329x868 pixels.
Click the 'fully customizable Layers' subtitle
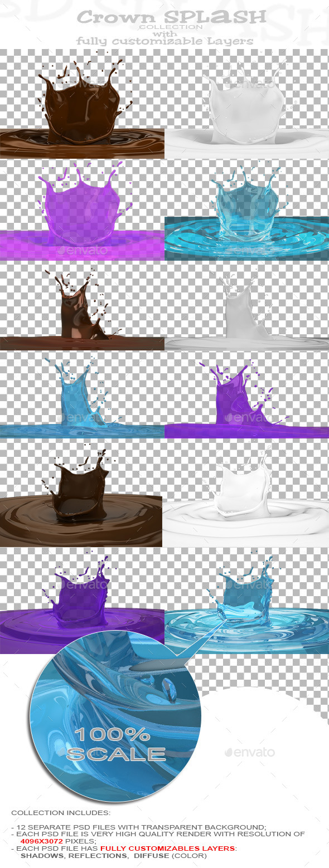pos(165,41)
